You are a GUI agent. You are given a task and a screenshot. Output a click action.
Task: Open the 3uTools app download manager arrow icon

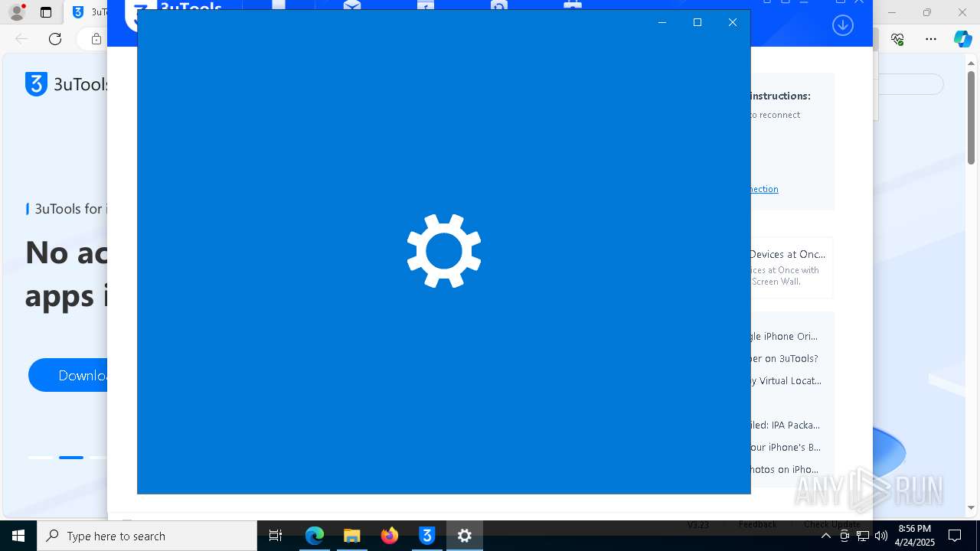(843, 25)
